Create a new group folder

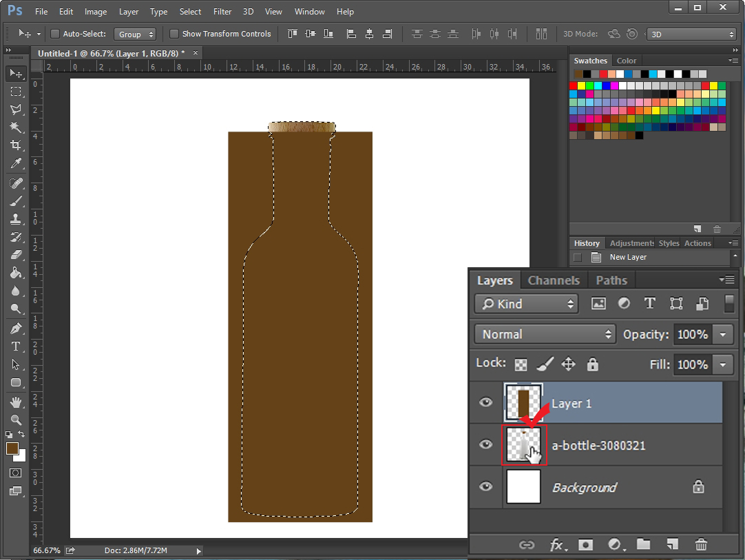click(x=643, y=544)
